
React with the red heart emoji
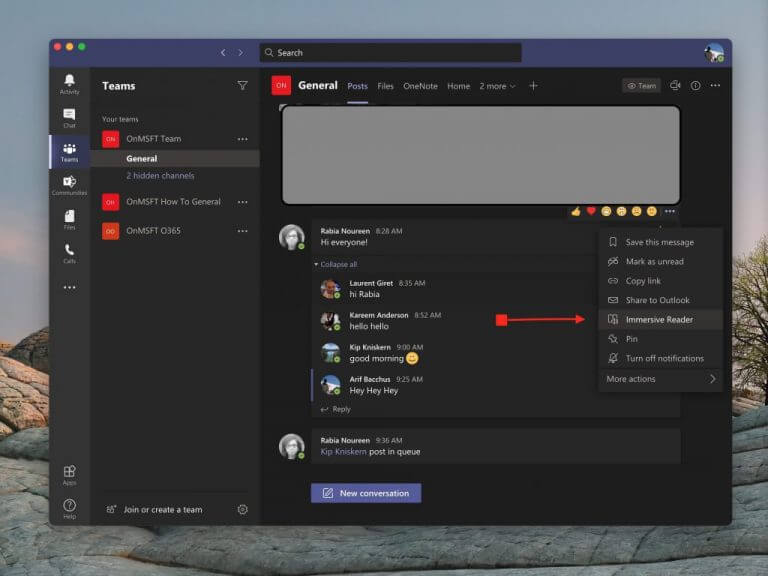click(591, 211)
